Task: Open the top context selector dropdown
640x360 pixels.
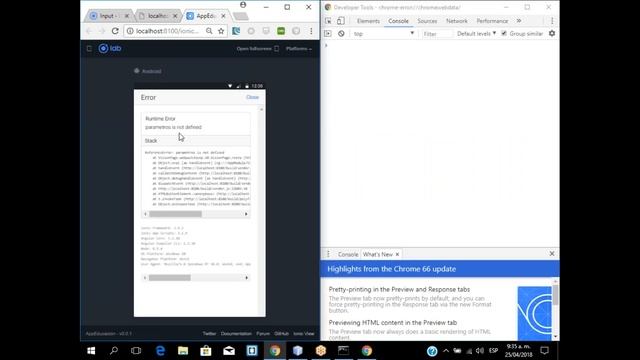Action: coord(384,33)
